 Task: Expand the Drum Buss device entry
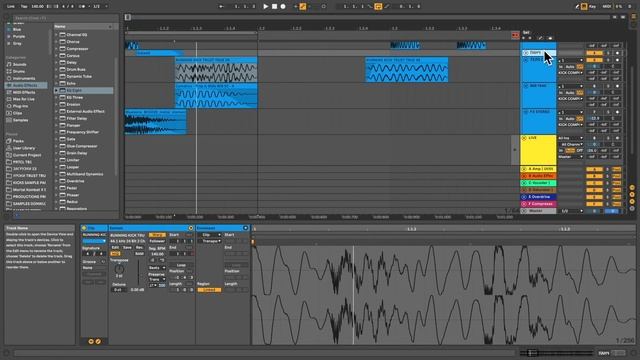tap(56, 69)
